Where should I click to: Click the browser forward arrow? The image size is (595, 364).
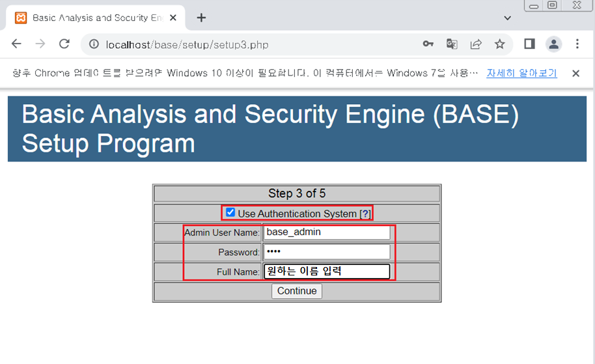pyautogui.click(x=40, y=44)
